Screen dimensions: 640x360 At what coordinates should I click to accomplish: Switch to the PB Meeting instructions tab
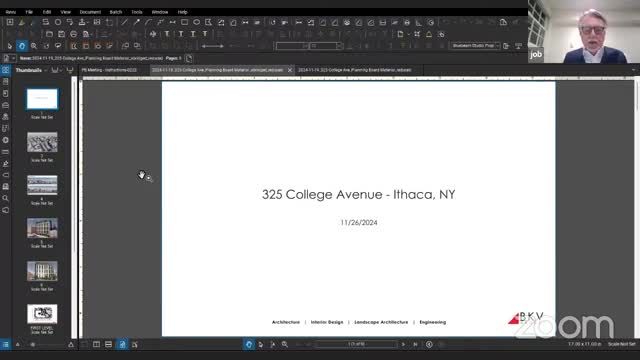[109, 70]
